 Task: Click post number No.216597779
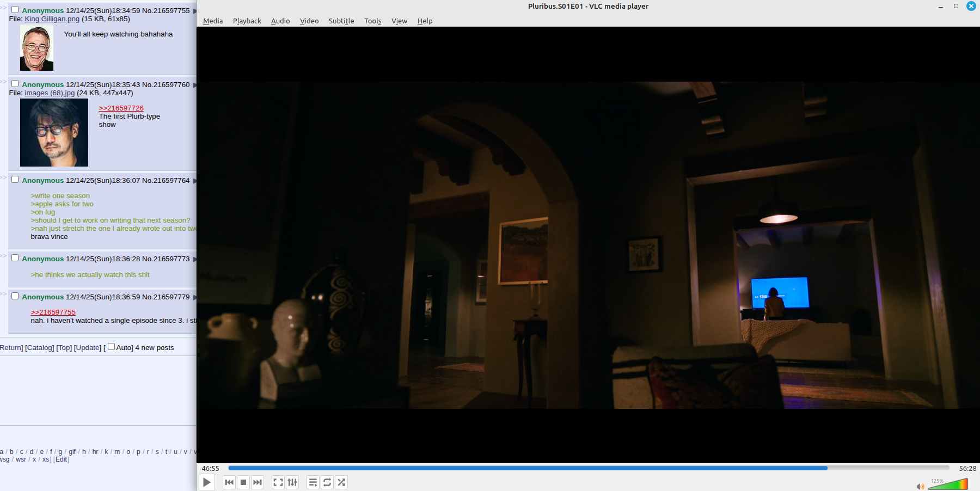pos(166,297)
